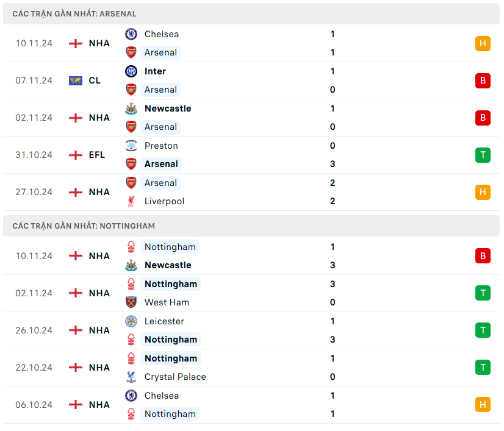
Task: Open the Liverpool team link
Action: tap(164, 201)
